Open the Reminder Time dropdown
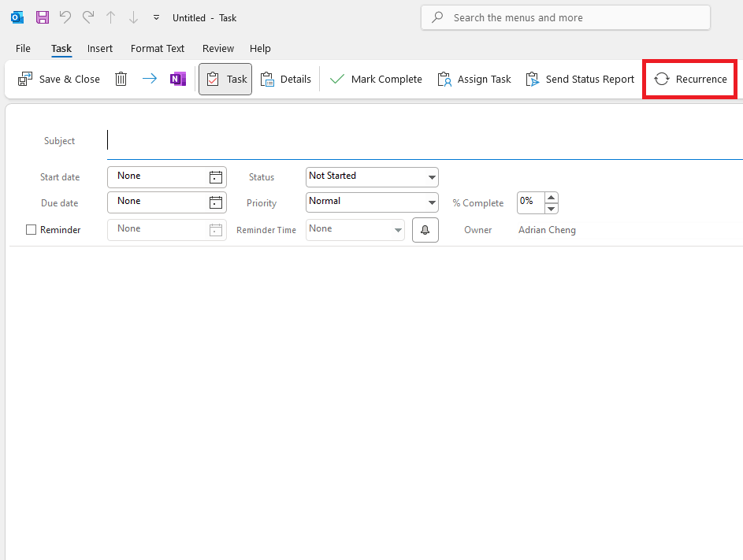 355,230
